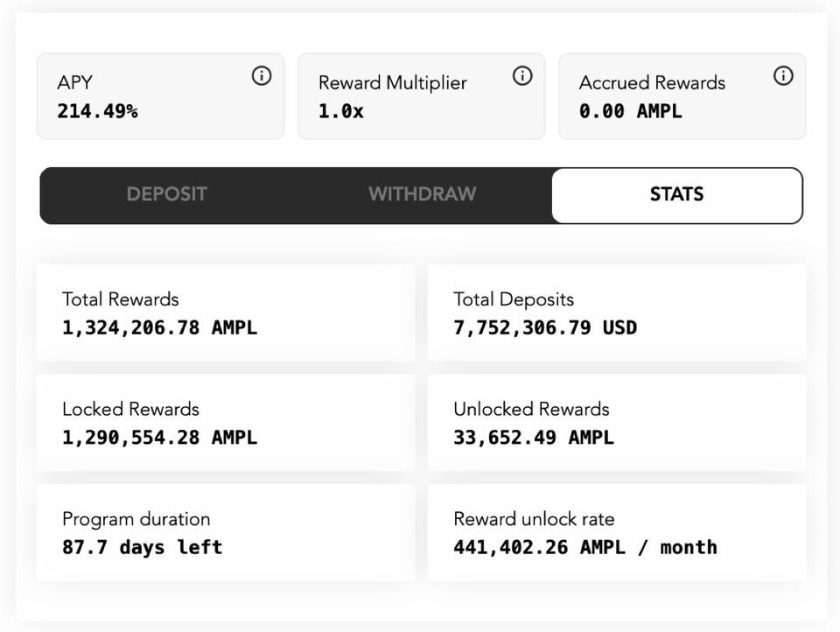Click the 0.00 AMPL accrued amount
840x632 pixels.
[630, 111]
